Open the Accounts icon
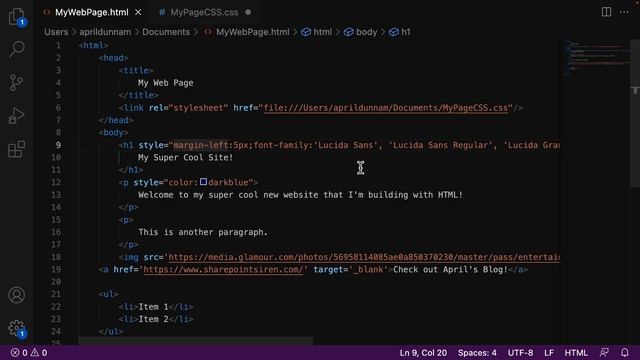This screenshot has width=640, height=360. click(16, 295)
